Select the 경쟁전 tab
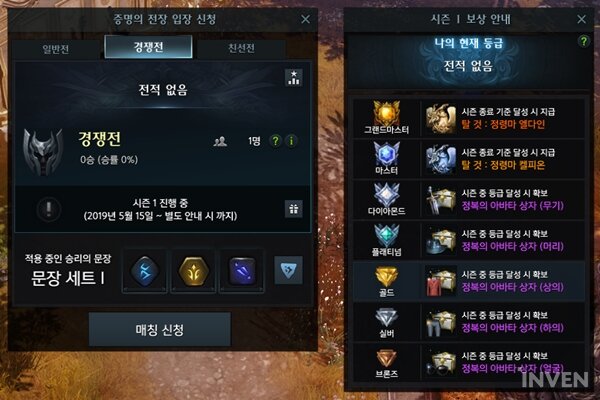 click(148, 47)
